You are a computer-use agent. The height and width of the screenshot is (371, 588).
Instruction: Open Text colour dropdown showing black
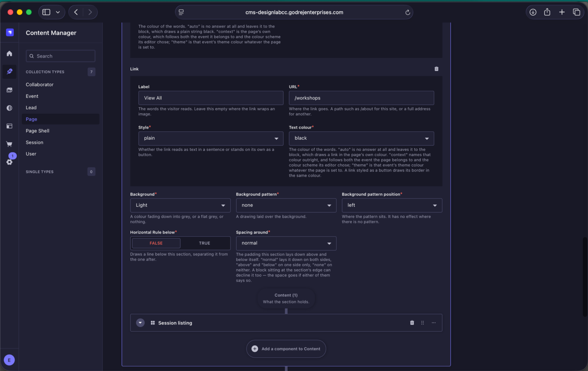pyautogui.click(x=361, y=138)
